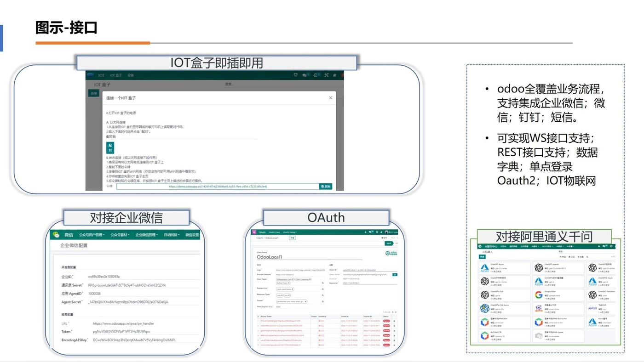Open the IOT 盒子 menu in the IOT navbar

point(115,75)
